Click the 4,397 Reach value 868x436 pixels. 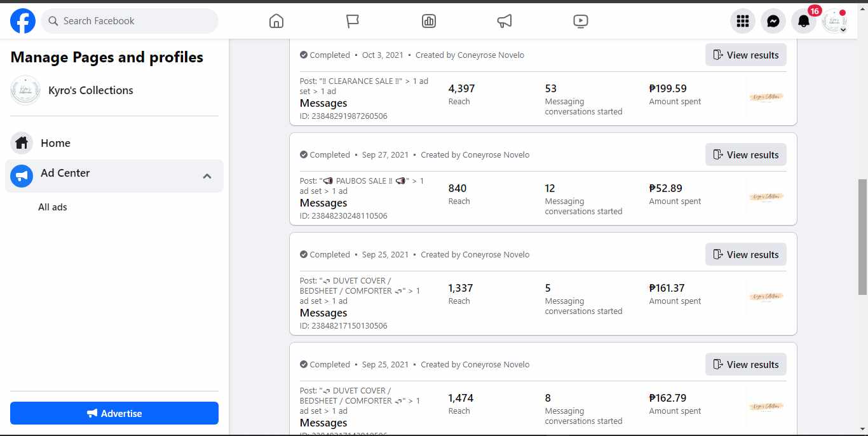coord(461,88)
